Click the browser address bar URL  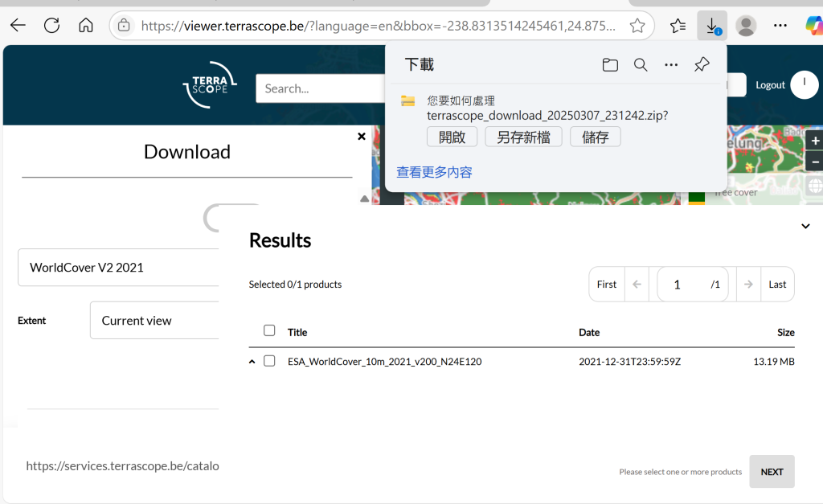(x=378, y=26)
